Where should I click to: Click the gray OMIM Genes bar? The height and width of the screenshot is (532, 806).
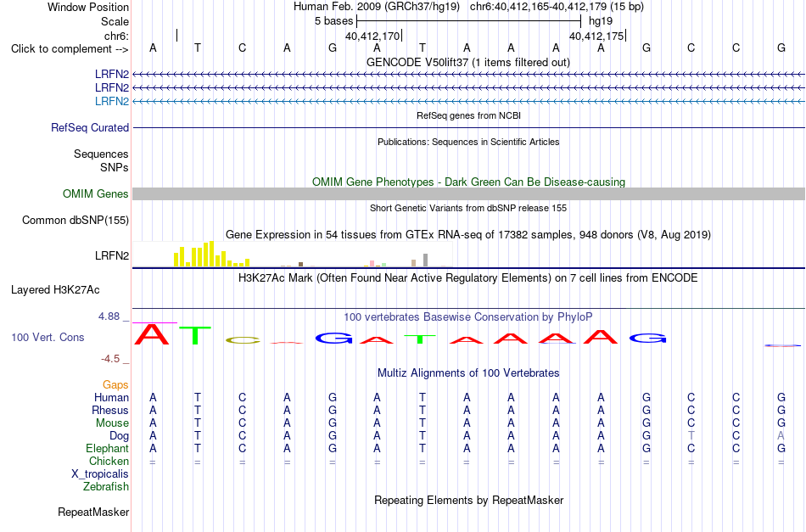click(468, 193)
